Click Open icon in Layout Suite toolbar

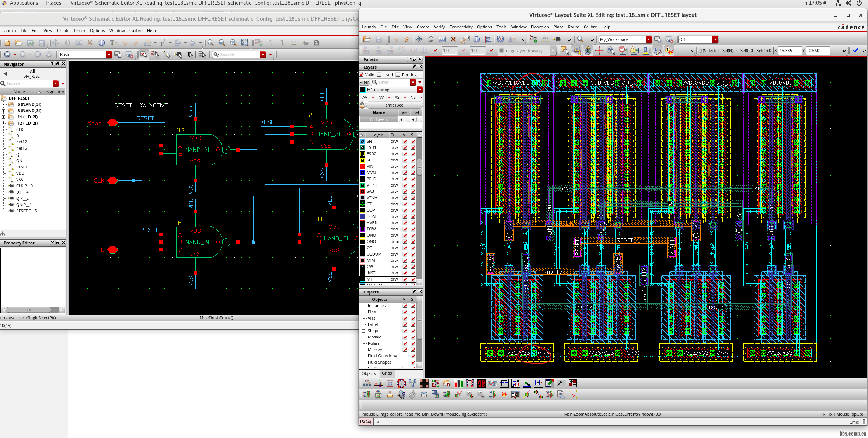coord(367,39)
